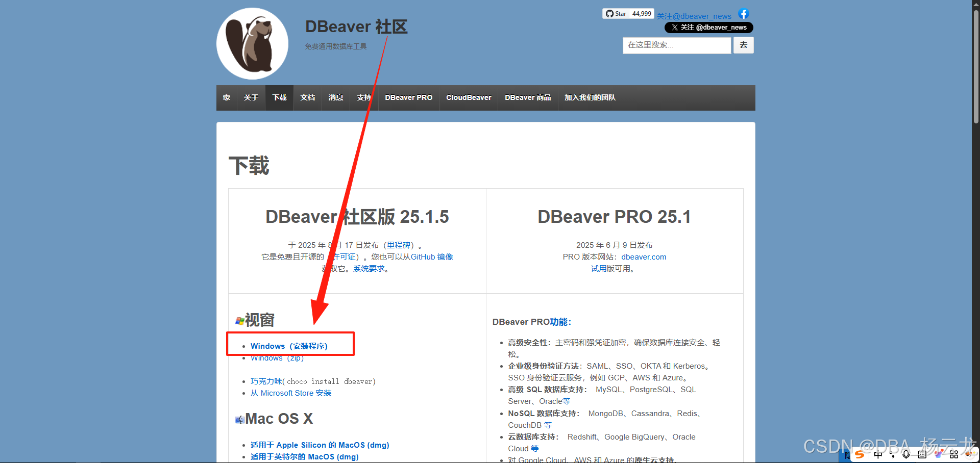Open the blue 关注@dbeaver_news text link
The image size is (980, 463).
(694, 16)
